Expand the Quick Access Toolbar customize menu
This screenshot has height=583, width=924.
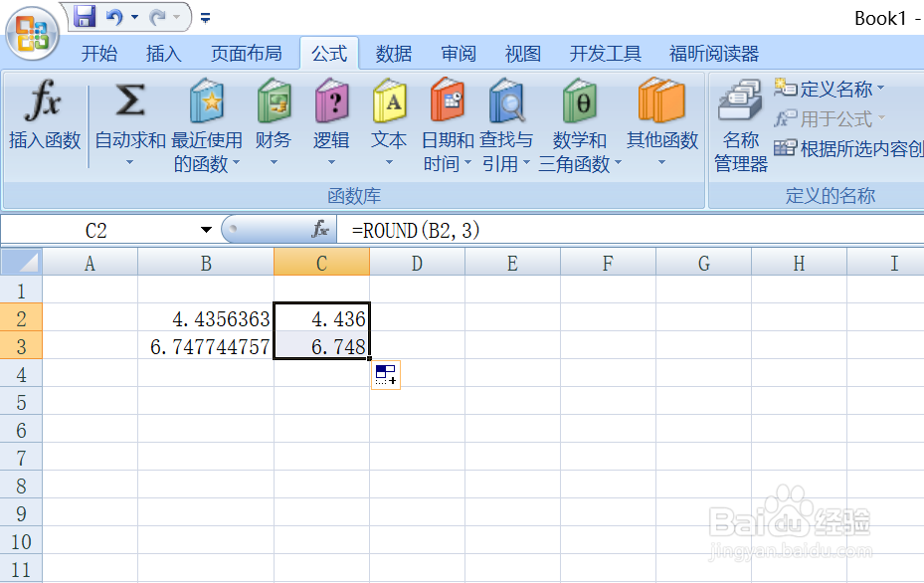[205, 16]
